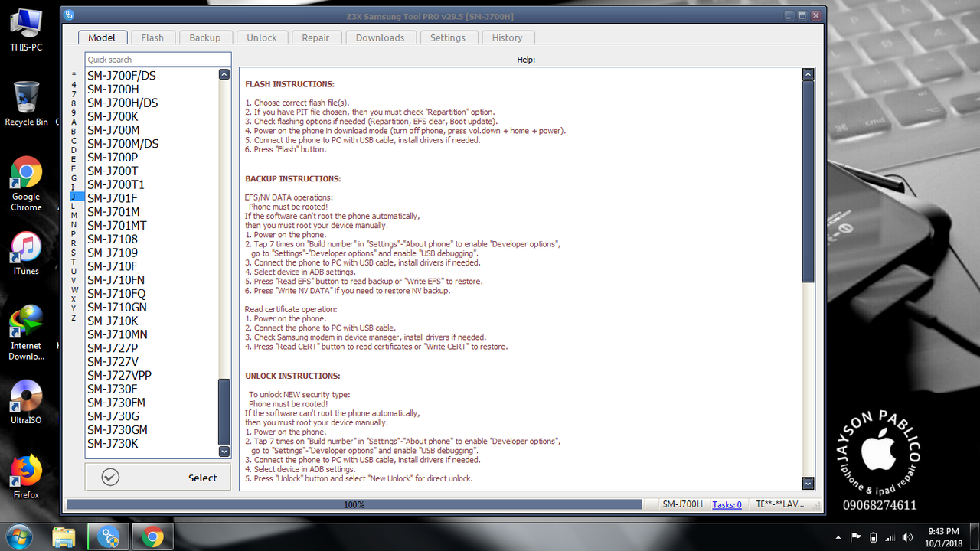Open Chrome from the taskbar
Image resolution: width=980 pixels, height=551 pixels.
click(152, 537)
